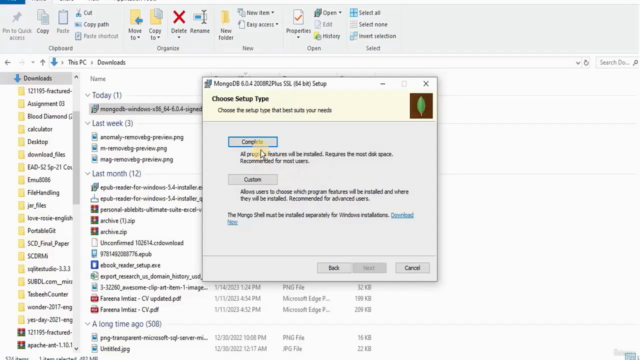This screenshot has width=640, height=360.
Task: Follow the Download Now Mongo Shell link
Action: 402,215
